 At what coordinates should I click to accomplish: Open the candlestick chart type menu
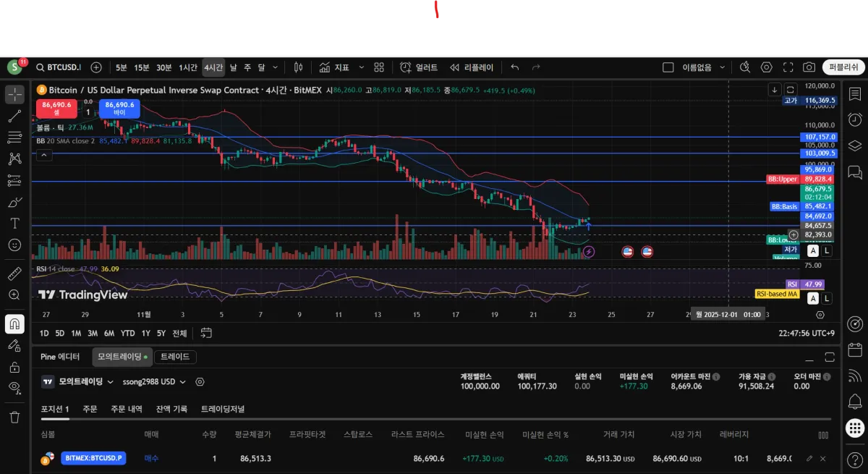[x=297, y=67]
